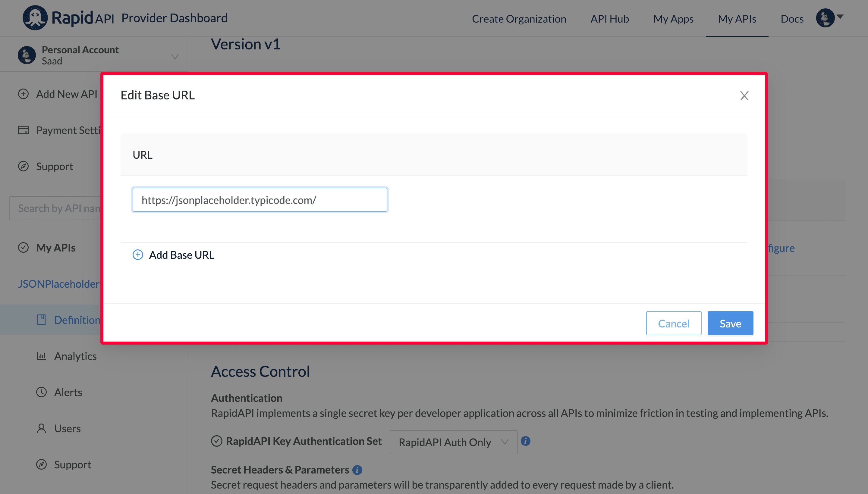Click the Cancel button
The height and width of the screenshot is (494, 868).
(x=674, y=323)
